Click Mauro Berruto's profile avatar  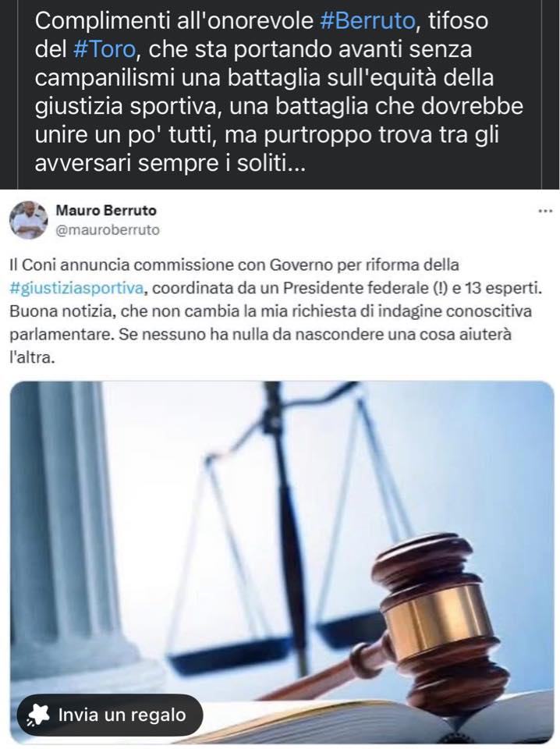(x=29, y=220)
